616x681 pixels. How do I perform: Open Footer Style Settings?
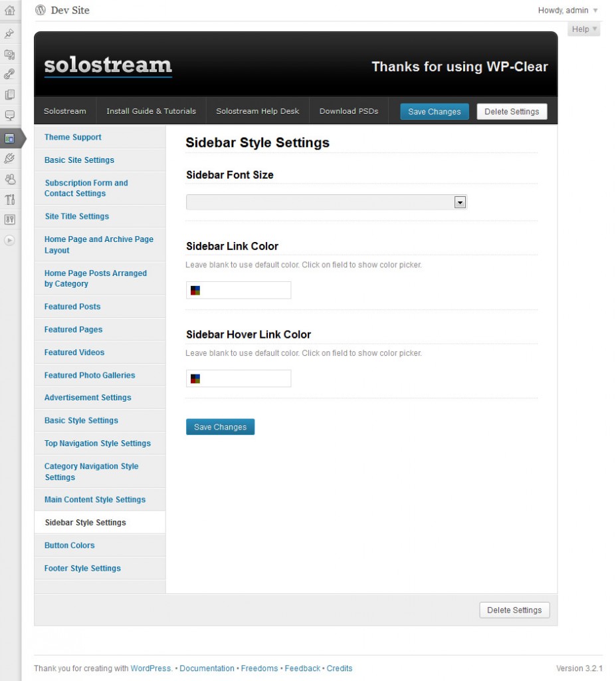tap(100, 568)
